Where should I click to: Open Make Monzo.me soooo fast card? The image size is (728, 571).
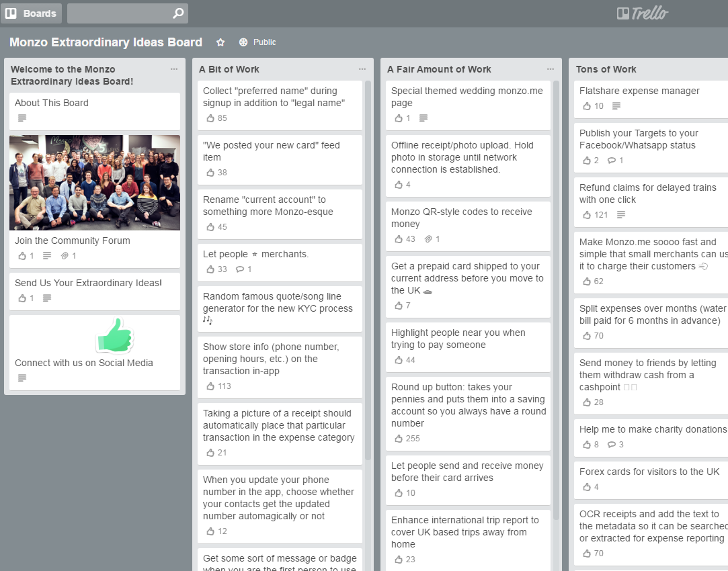click(x=651, y=263)
